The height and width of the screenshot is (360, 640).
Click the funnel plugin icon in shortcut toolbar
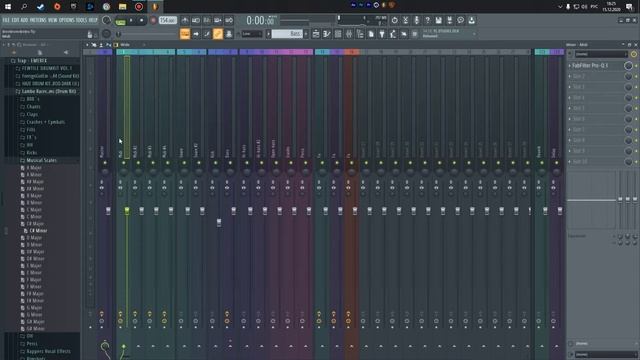pyautogui.click(x=382, y=34)
